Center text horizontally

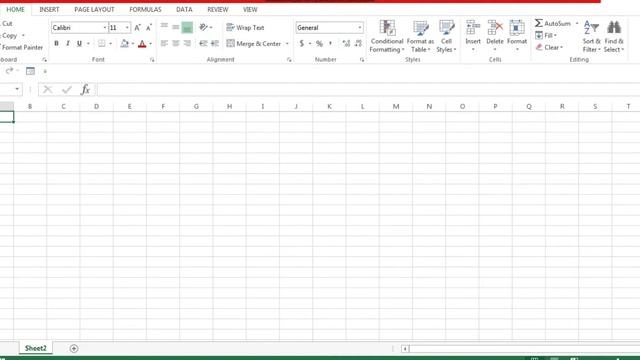[x=176, y=43]
